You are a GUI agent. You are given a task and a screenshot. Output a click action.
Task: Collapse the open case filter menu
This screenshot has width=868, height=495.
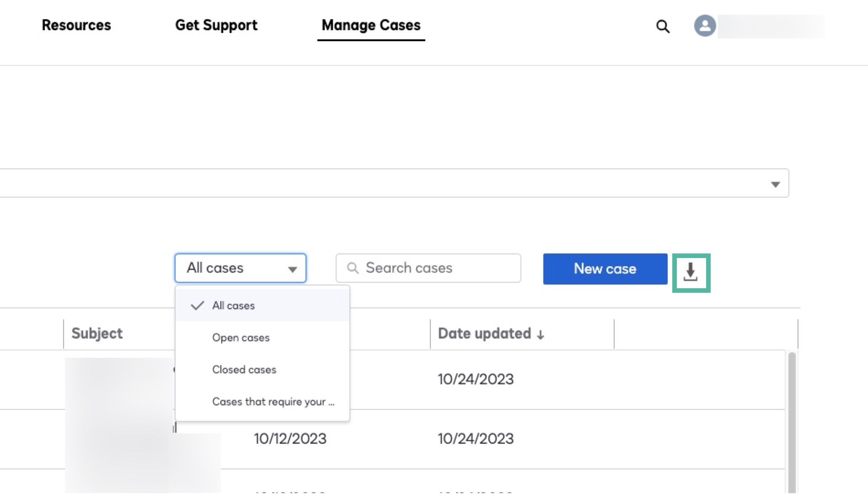(x=293, y=268)
